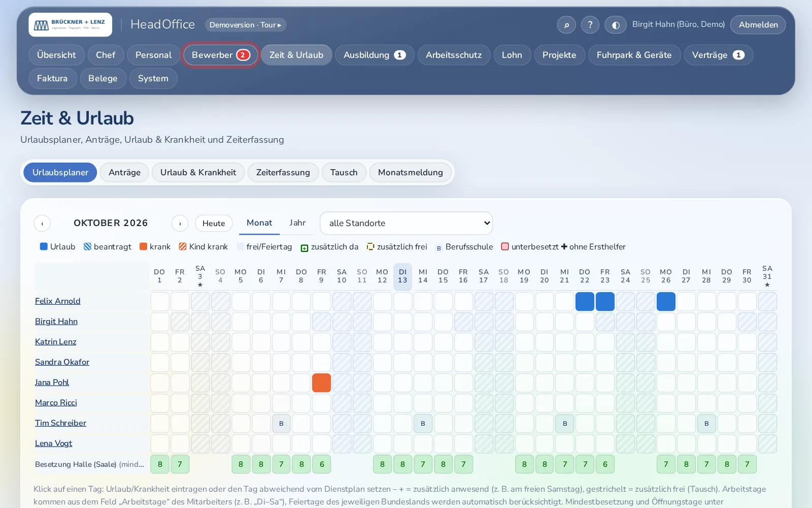Open the search icon in header
Screen dimensions: 812x508
566,24
